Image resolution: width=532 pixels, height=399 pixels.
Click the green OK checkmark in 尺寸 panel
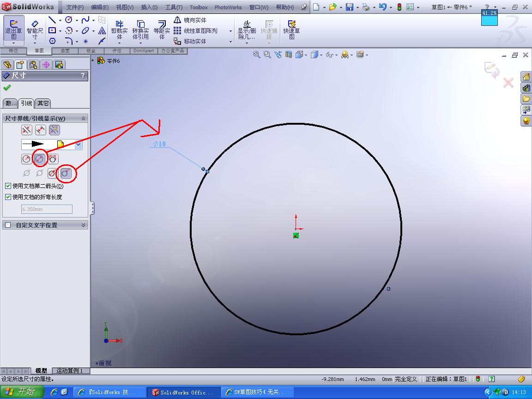(x=7, y=88)
